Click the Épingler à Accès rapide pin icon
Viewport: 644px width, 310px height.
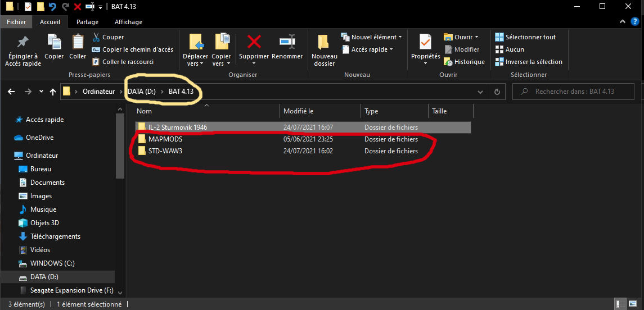pyautogui.click(x=22, y=42)
